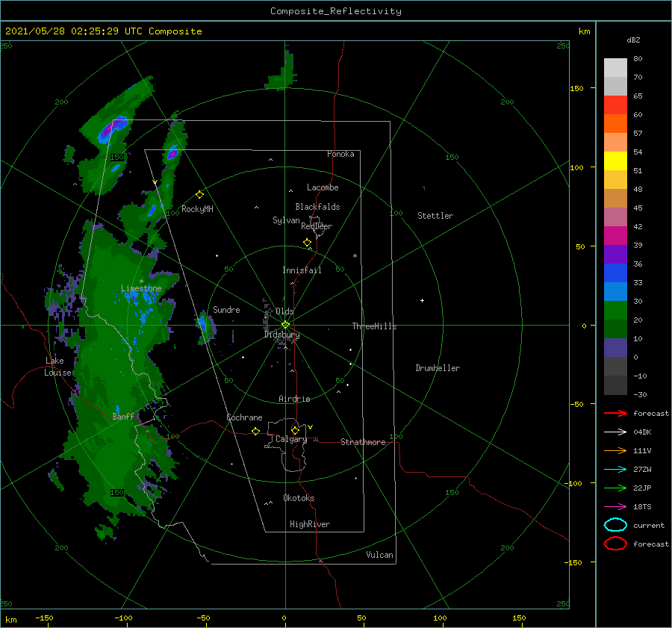This screenshot has width=672, height=628.
Task: Click the red forecast ellipse icon
Action: pos(615,544)
